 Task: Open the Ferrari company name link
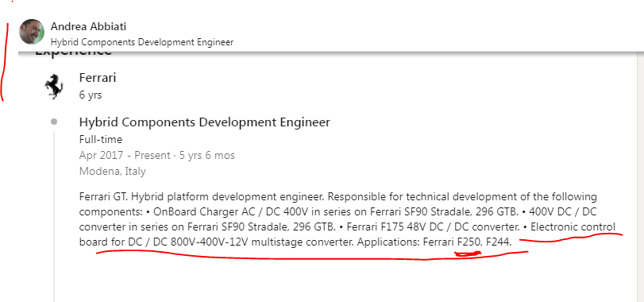[98, 78]
